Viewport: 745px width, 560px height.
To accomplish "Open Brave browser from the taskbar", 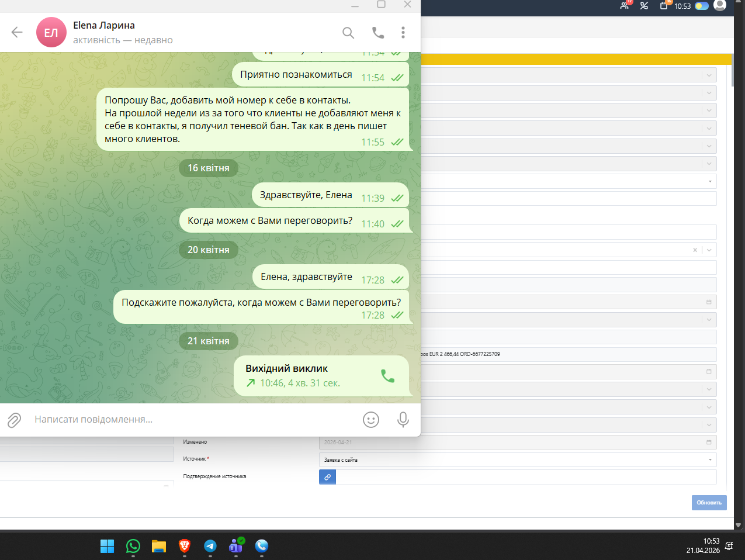I will [x=185, y=546].
